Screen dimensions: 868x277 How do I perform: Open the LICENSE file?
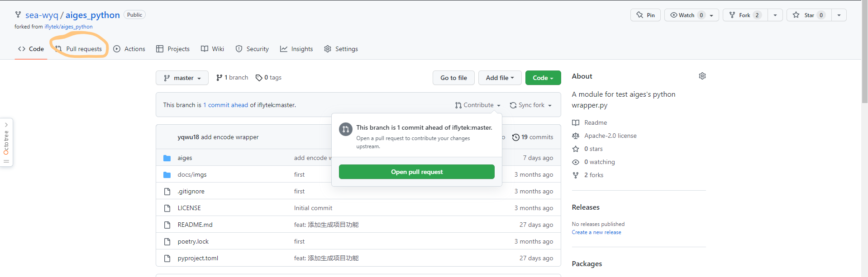point(189,208)
